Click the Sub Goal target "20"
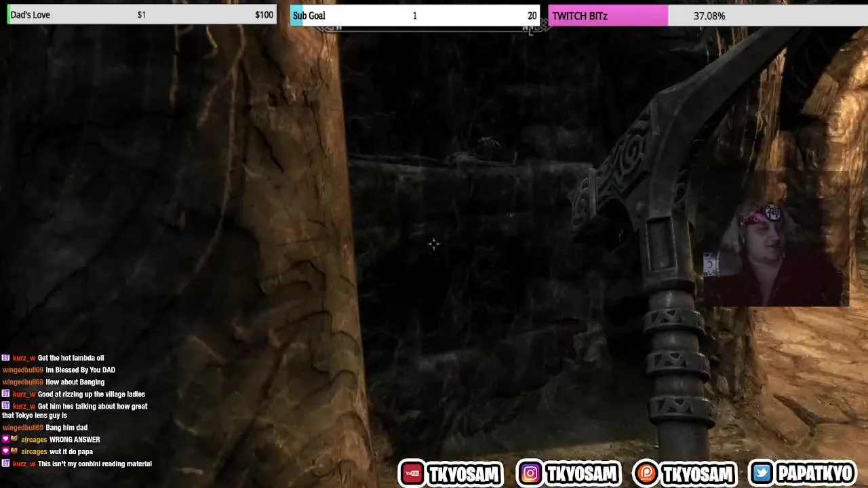Screen dimensions: 868x488 [532, 16]
